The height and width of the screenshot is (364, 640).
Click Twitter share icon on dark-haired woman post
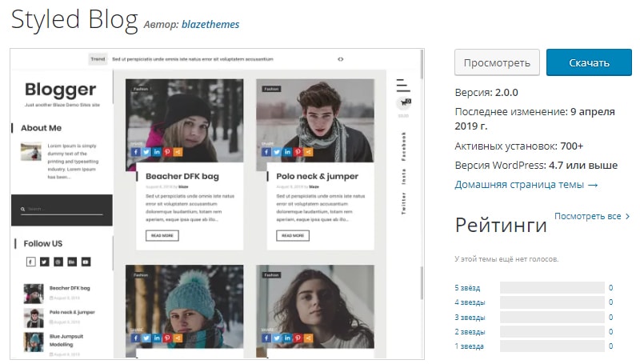point(277,338)
